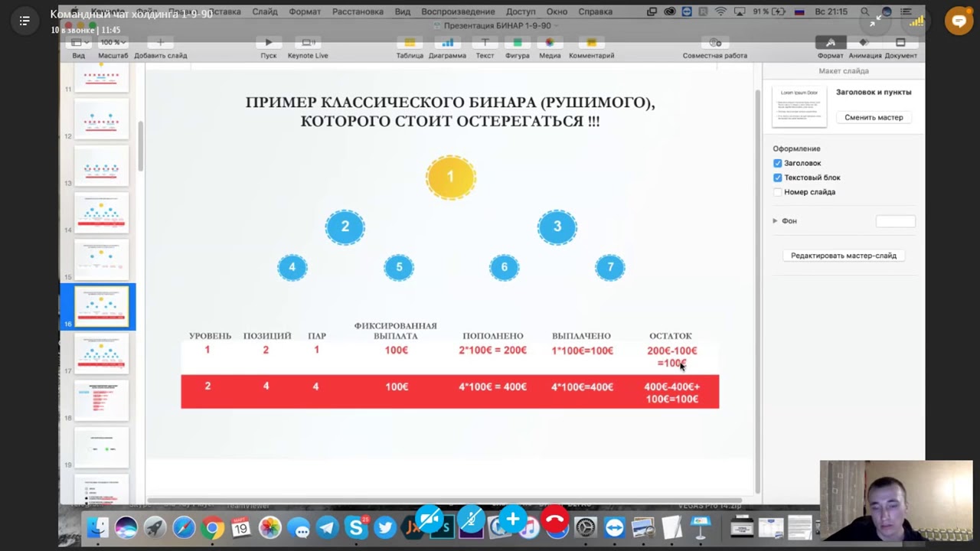Screen dimensions: 980x551
Task: Open the Доступ menu
Action: pyautogui.click(x=521, y=11)
